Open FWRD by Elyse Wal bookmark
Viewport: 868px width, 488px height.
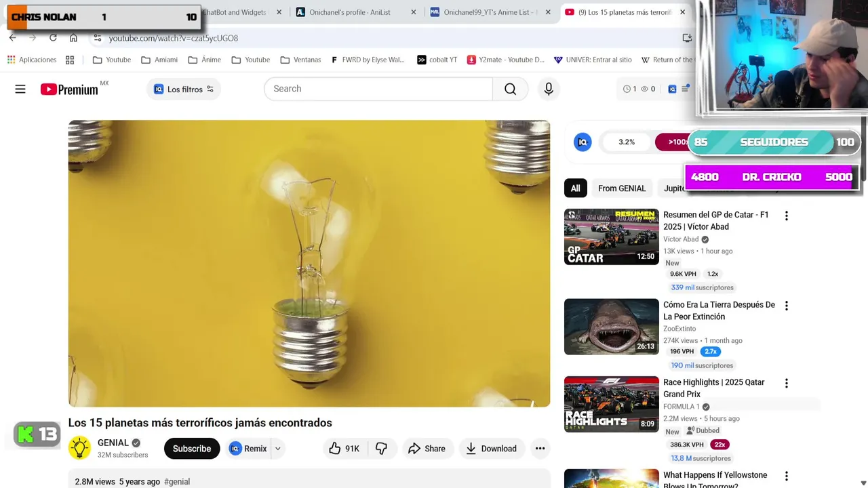[x=368, y=60]
